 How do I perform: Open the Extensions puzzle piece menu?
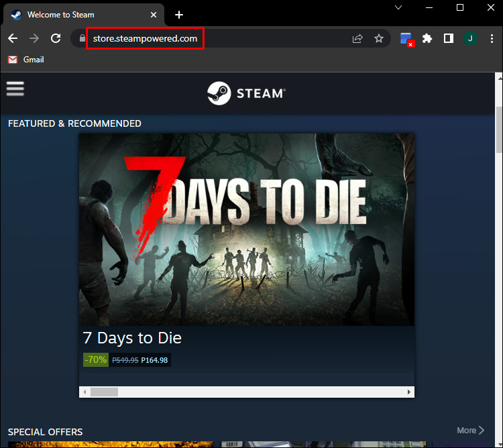click(427, 38)
